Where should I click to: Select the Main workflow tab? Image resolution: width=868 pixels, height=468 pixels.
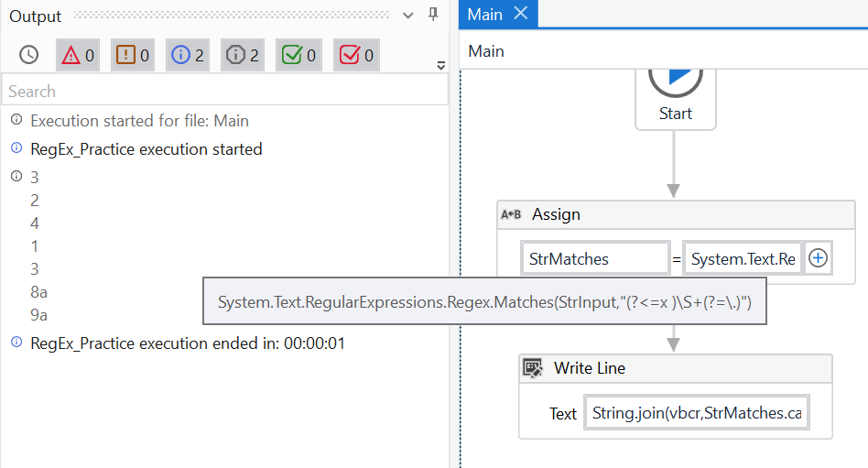pos(485,14)
